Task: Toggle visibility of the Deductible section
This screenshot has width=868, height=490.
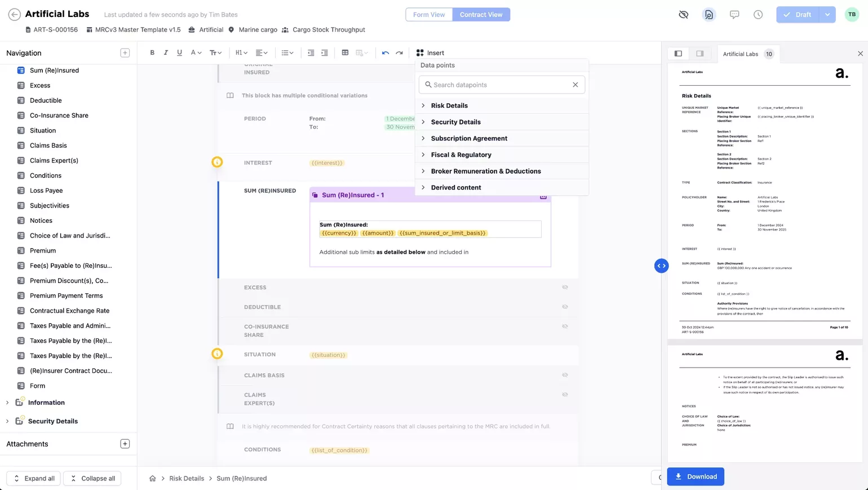Action: [x=565, y=307]
